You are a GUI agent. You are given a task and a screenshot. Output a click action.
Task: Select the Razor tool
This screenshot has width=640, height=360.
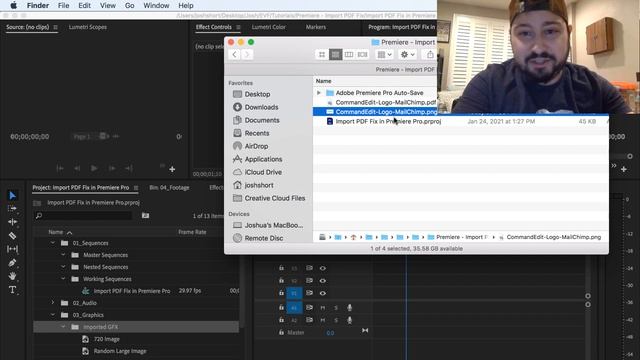12,236
